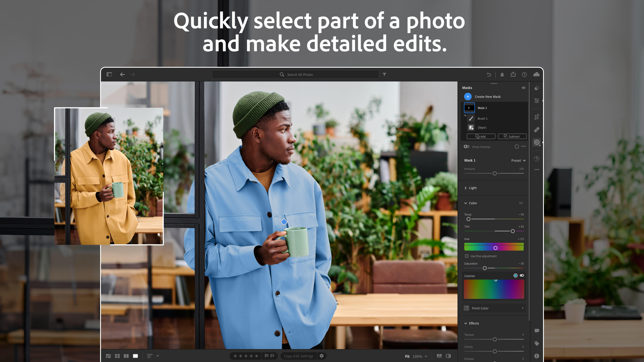The image size is (644, 362).
Task: Open the Comments panel
Action: [536, 330]
